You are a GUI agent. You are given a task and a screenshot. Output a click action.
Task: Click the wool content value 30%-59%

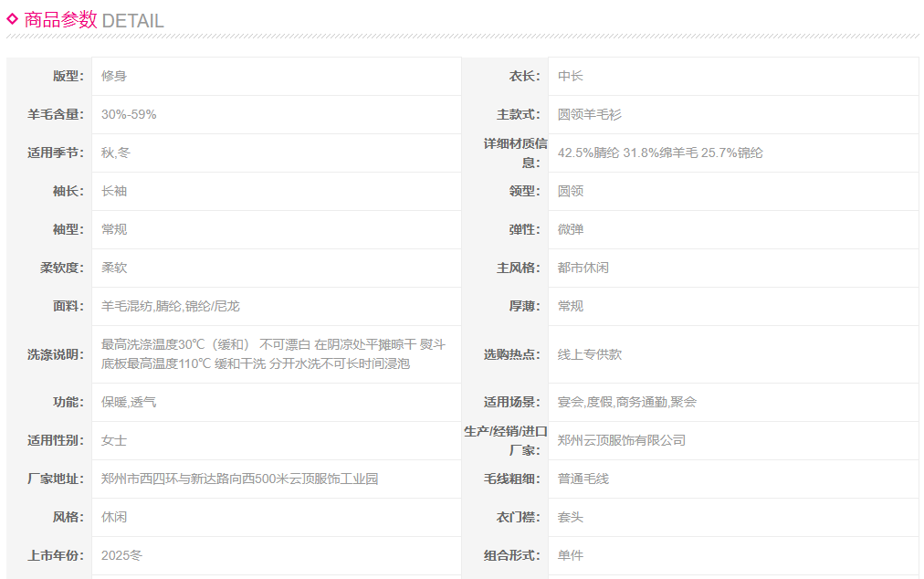(x=129, y=115)
